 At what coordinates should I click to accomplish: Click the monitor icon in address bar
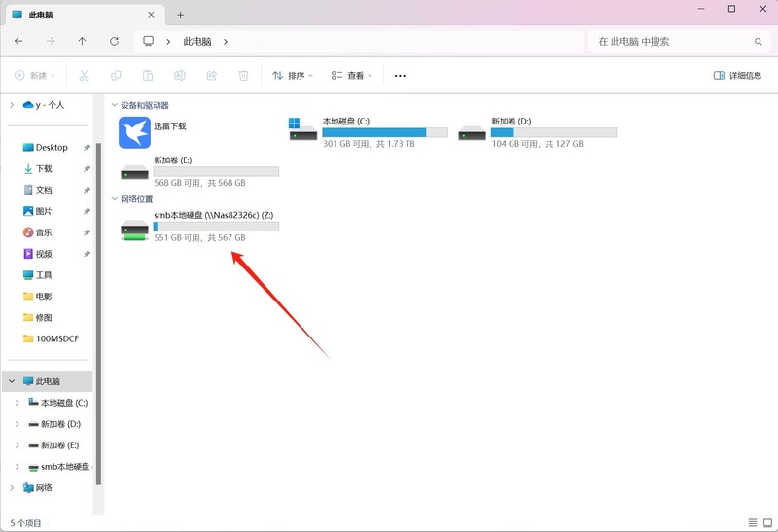[149, 41]
